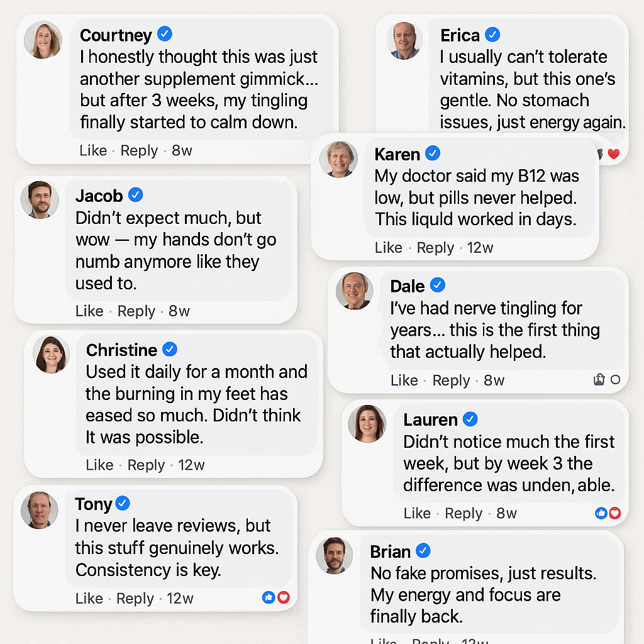Open Erica's profile by clicking her name
The image size is (644, 644).
(460, 35)
